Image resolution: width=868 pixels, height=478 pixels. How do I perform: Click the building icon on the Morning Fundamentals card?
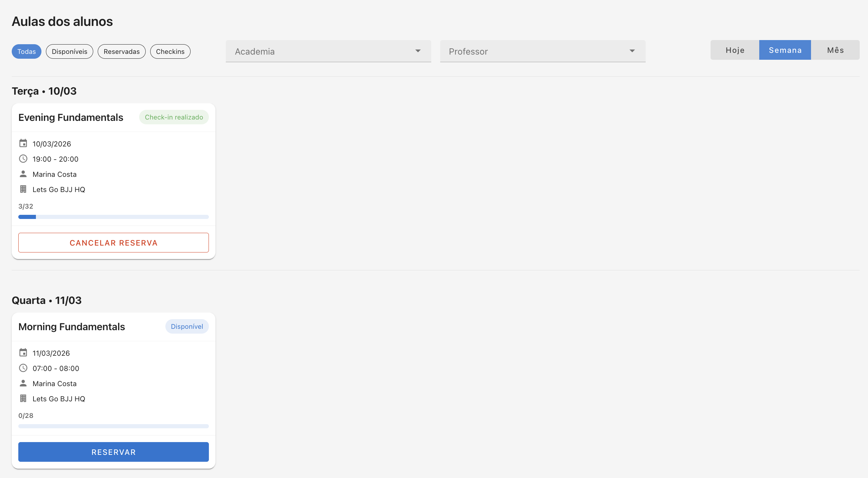click(23, 398)
